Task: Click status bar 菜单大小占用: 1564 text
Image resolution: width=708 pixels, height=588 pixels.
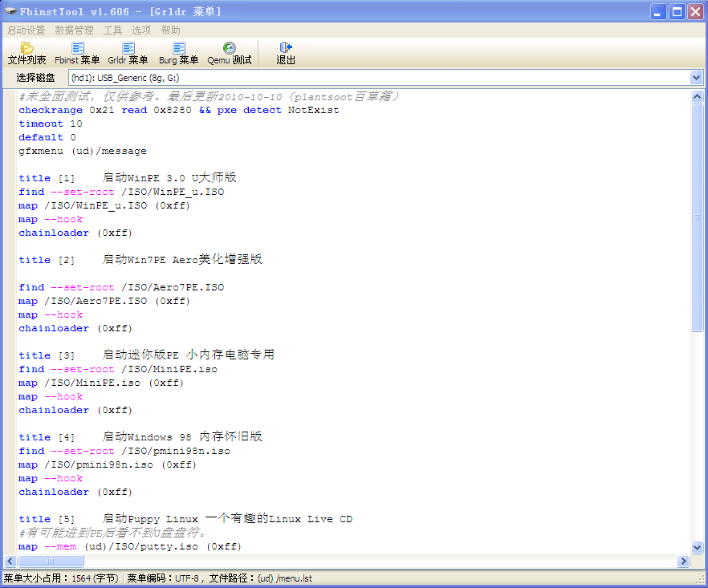Action: tap(61, 578)
